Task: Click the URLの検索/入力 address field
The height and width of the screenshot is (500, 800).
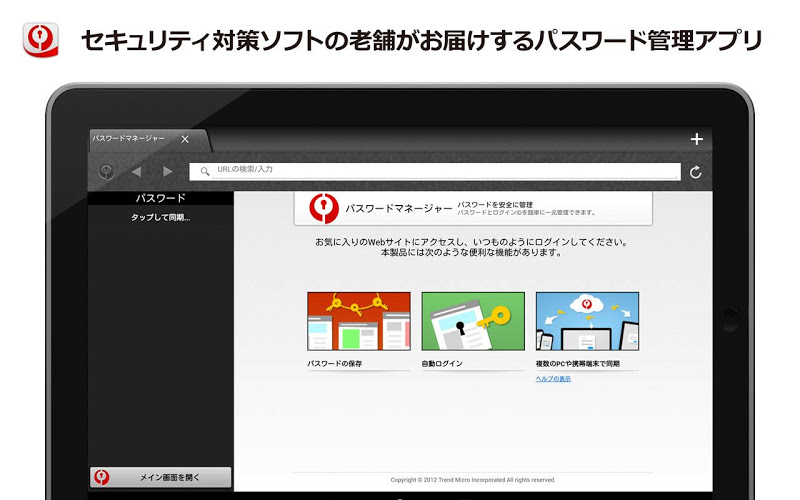Action: [435, 171]
